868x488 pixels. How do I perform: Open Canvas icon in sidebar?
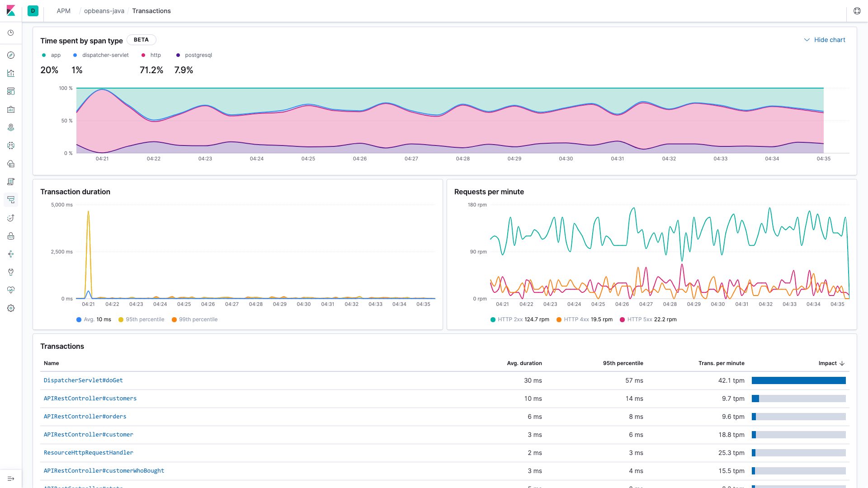(11, 109)
